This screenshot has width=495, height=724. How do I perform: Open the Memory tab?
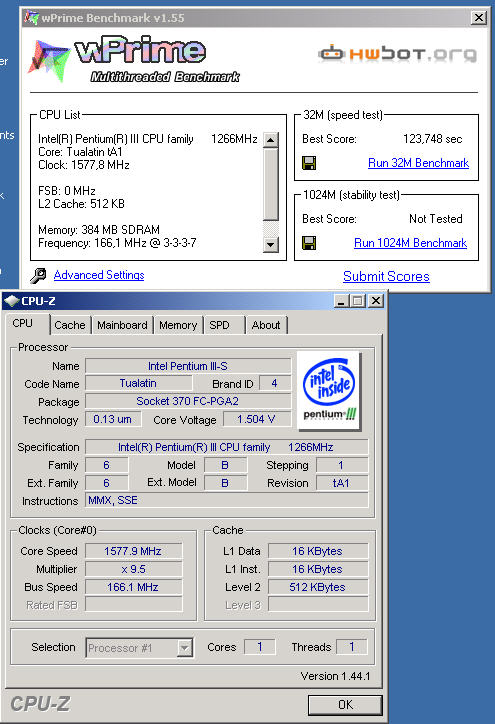(x=178, y=325)
